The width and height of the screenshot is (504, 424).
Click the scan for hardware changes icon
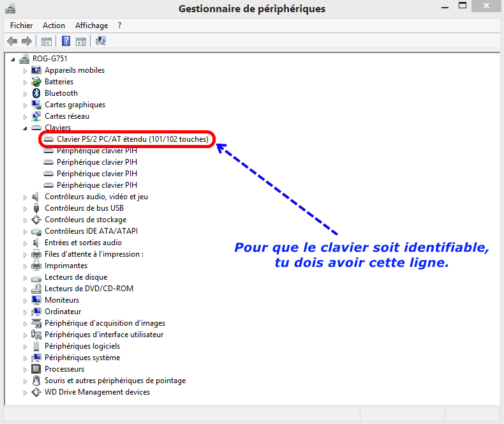(101, 42)
